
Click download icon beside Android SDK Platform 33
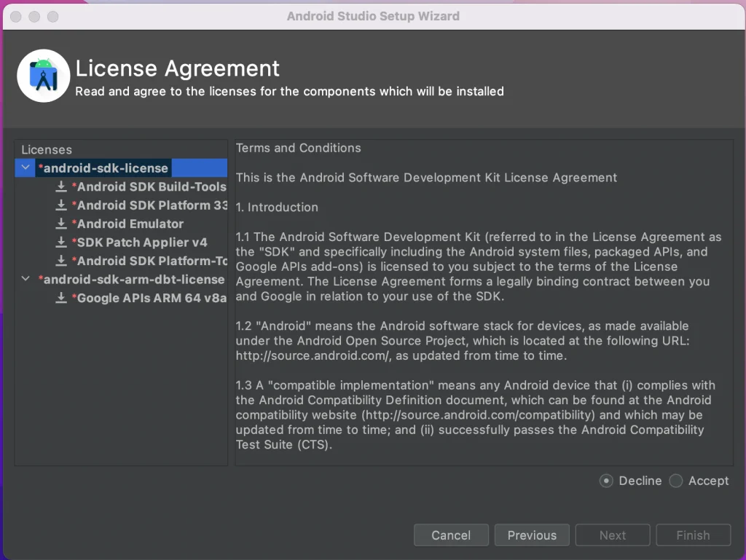61,205
